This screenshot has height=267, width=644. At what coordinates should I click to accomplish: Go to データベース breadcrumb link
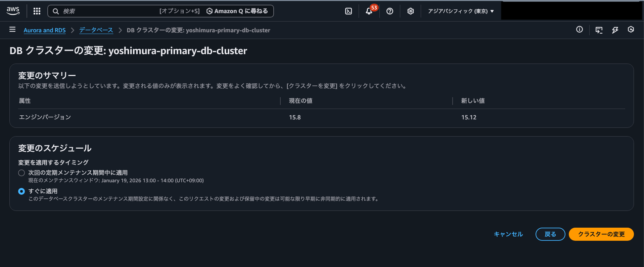pyautogui.click(x=96, y=30)
